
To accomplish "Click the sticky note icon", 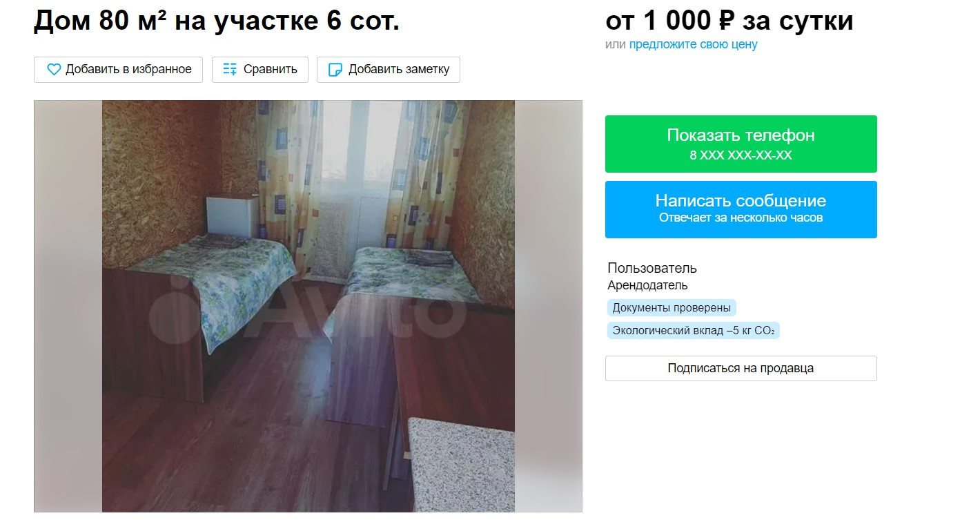I will click(x=335, y=70).
